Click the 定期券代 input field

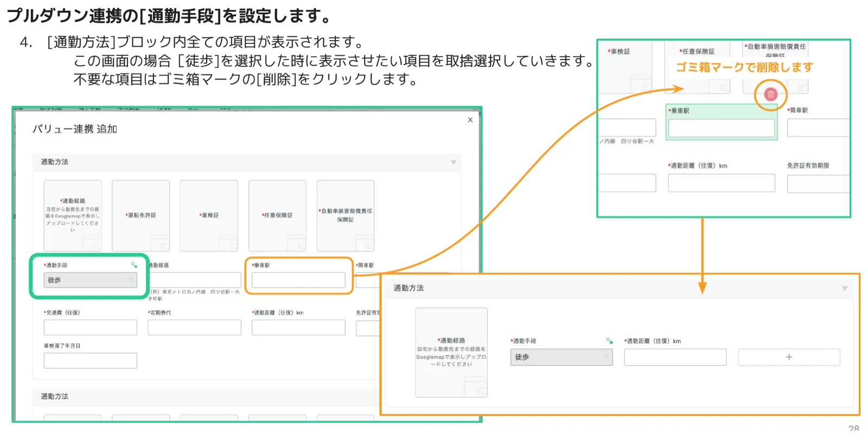click(195, 327)
